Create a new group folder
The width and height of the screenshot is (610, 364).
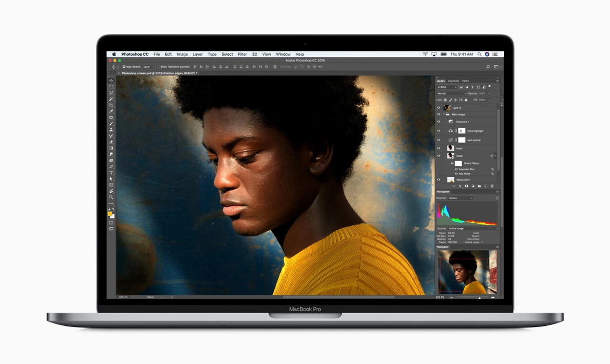pos(478,186)
